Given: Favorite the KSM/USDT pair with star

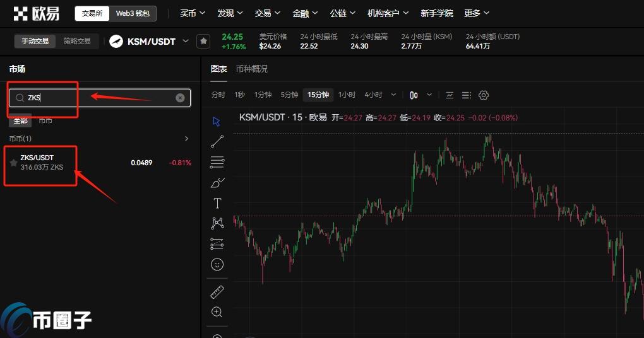Looking at the screenshot, I should coord(203,41).
